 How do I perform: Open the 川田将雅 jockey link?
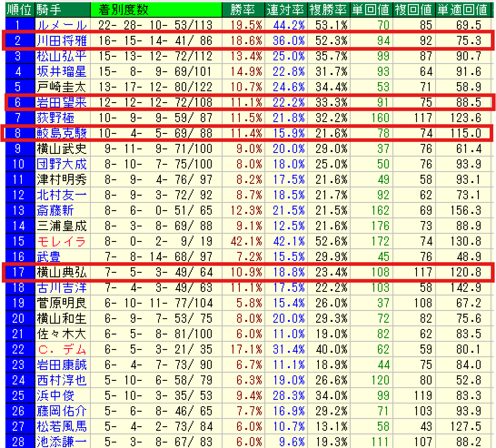pyautogui.click(x=61, y=41)
